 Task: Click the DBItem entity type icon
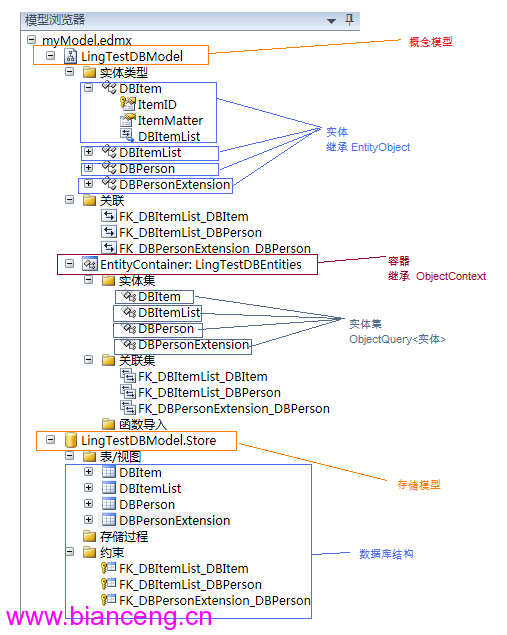109,87
